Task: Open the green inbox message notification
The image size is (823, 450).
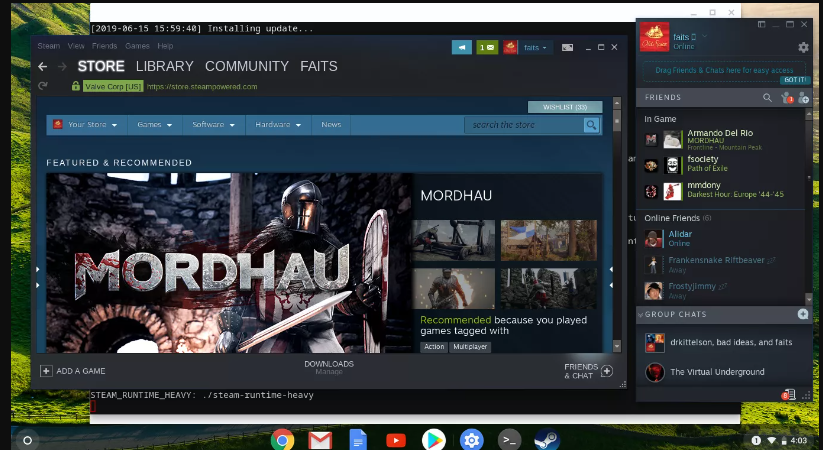Action: click(487, 47)
